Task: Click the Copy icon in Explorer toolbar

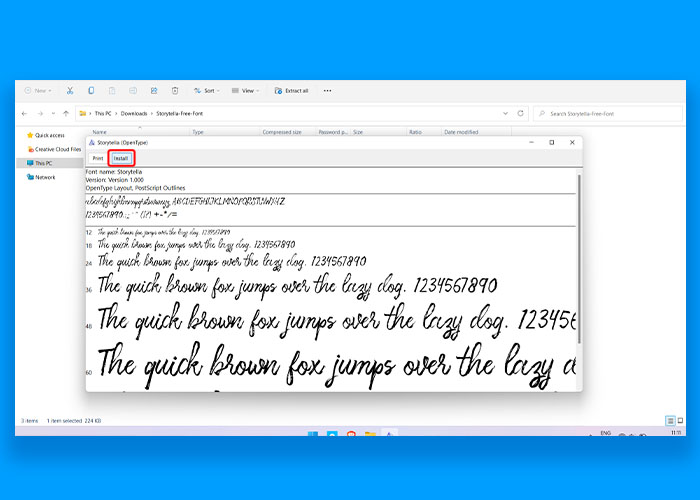Action: click(x=91, y=91)
